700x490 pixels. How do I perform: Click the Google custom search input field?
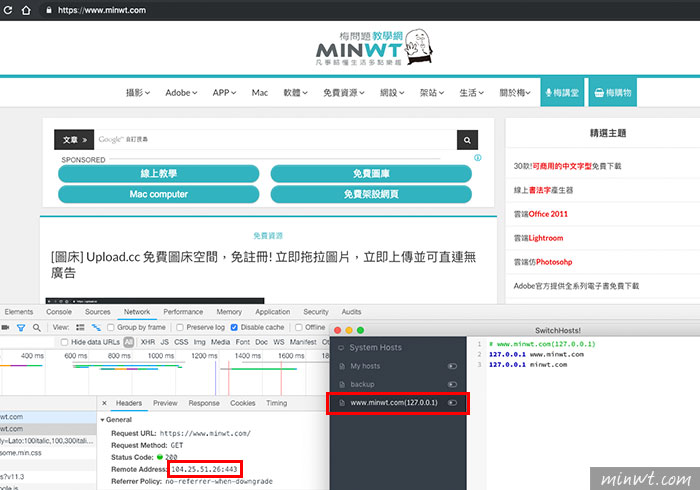(275, 140)
